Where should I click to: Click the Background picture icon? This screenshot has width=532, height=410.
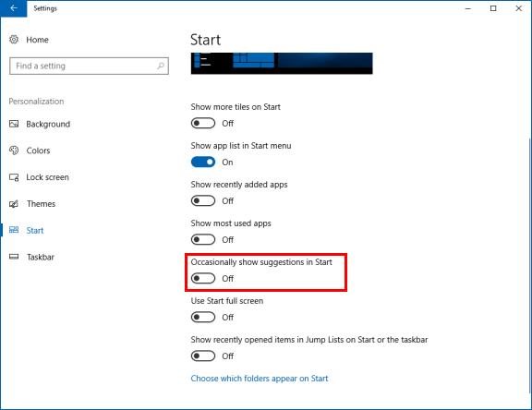pyautogui.click(x=14, y=124)
